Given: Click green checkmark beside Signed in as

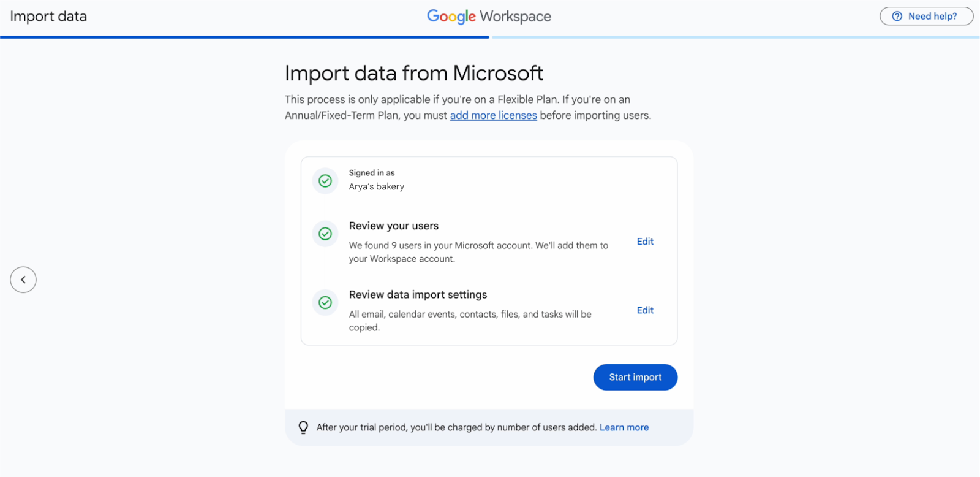Looking at the screenshot, I should point(325,181).
